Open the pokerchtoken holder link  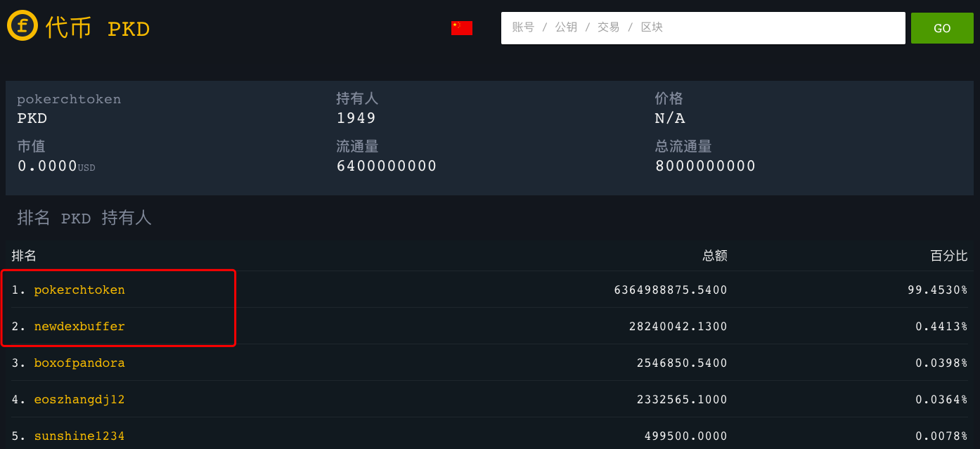(x=79, y=289)
